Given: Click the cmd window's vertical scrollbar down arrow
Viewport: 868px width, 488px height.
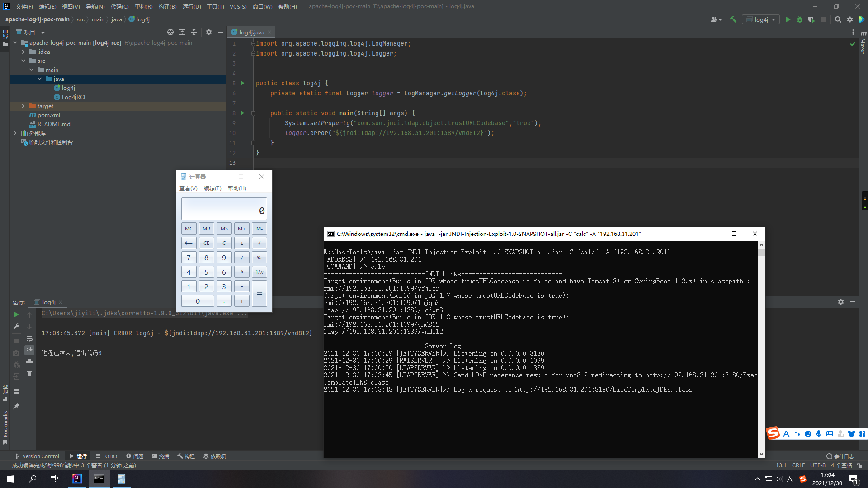Looking at the screenshot, I should click(761, 454).
